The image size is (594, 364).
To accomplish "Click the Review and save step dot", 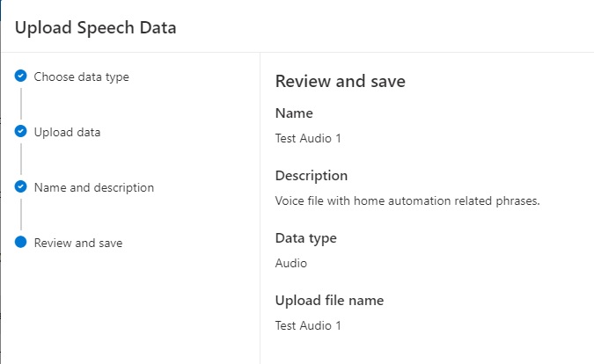I will click(x=21, y=243).
